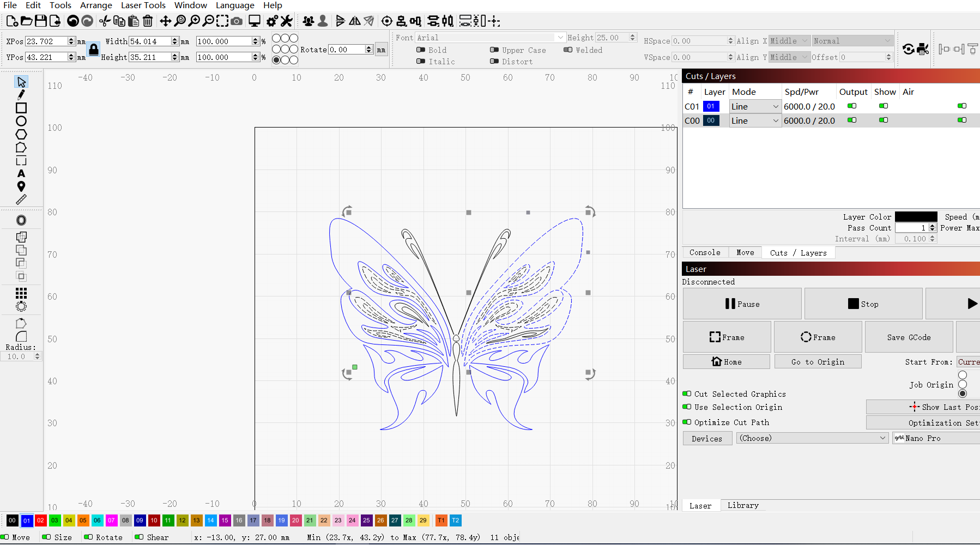
Task: Click the Save GCode button
Action: click(x=909, y=337)
